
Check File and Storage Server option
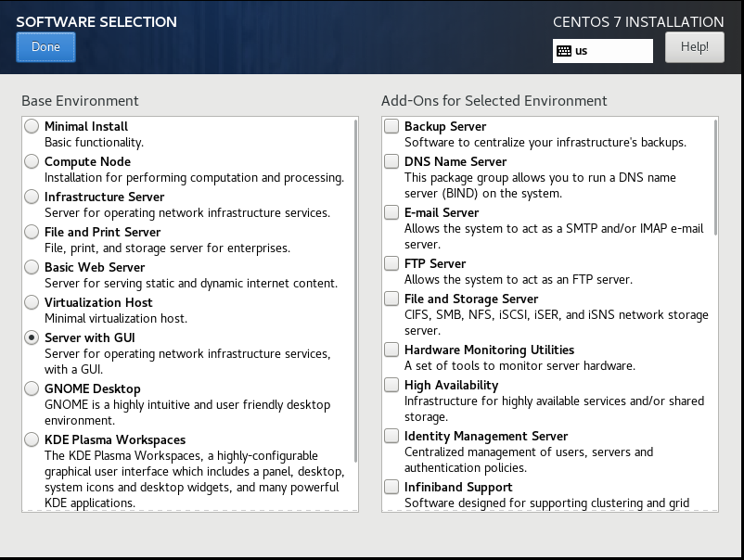click(x=391, y=299)
